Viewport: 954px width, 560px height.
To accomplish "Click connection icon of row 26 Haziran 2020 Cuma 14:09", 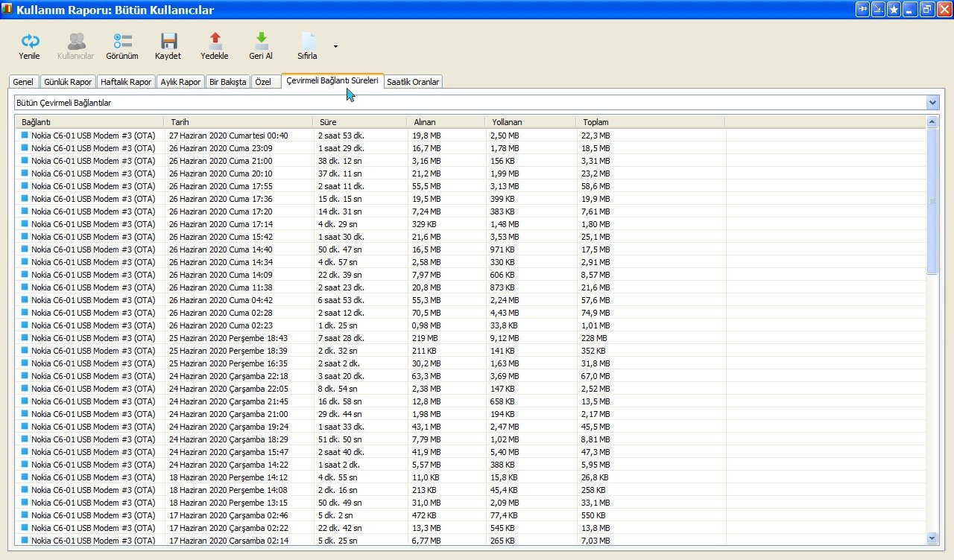I will pos(25,275).
